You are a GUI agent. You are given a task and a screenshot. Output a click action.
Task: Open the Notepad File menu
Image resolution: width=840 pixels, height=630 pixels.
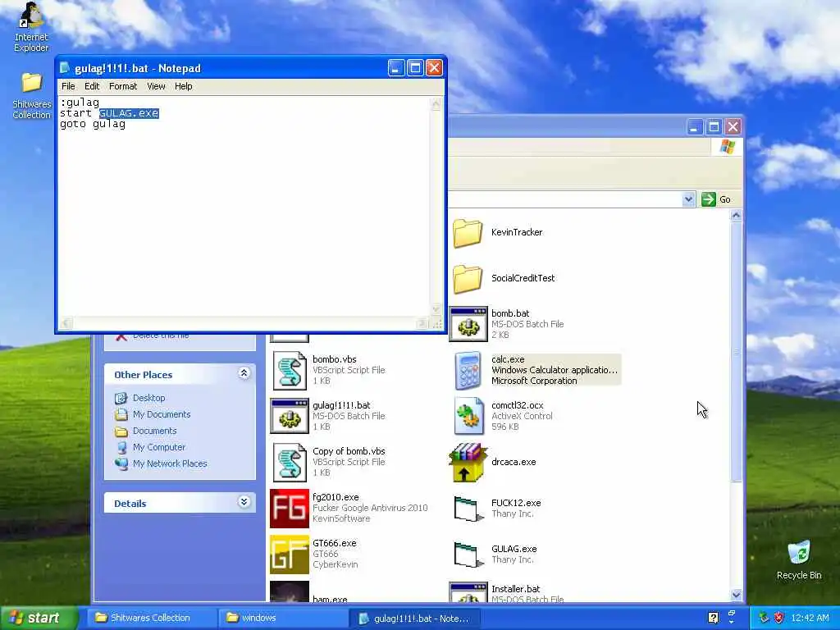click(68, 86)
